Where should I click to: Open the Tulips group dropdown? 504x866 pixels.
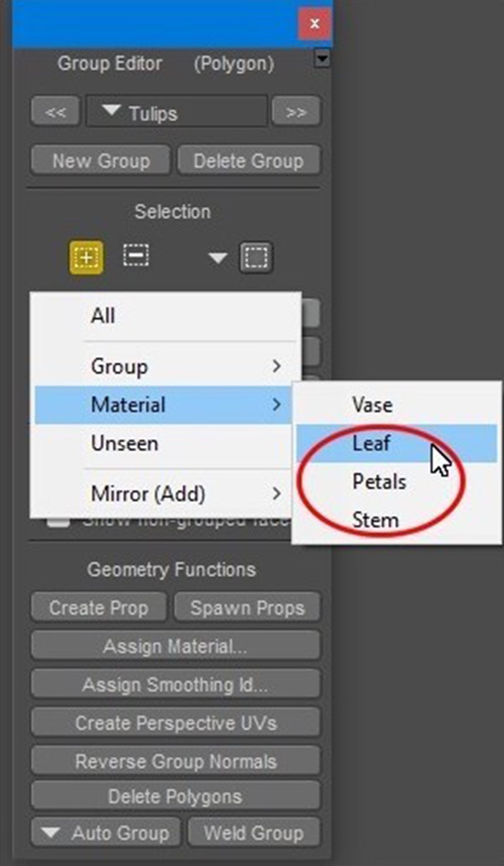[x=176, y=112]
